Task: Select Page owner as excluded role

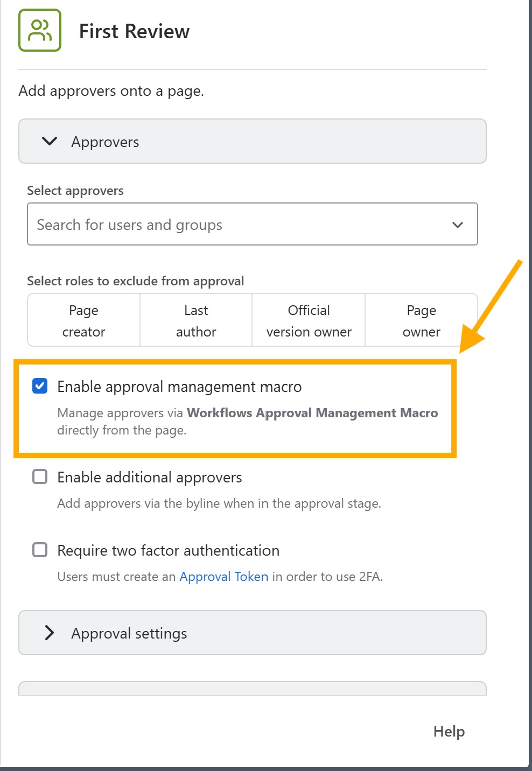Action: click(x=421, y=320)
